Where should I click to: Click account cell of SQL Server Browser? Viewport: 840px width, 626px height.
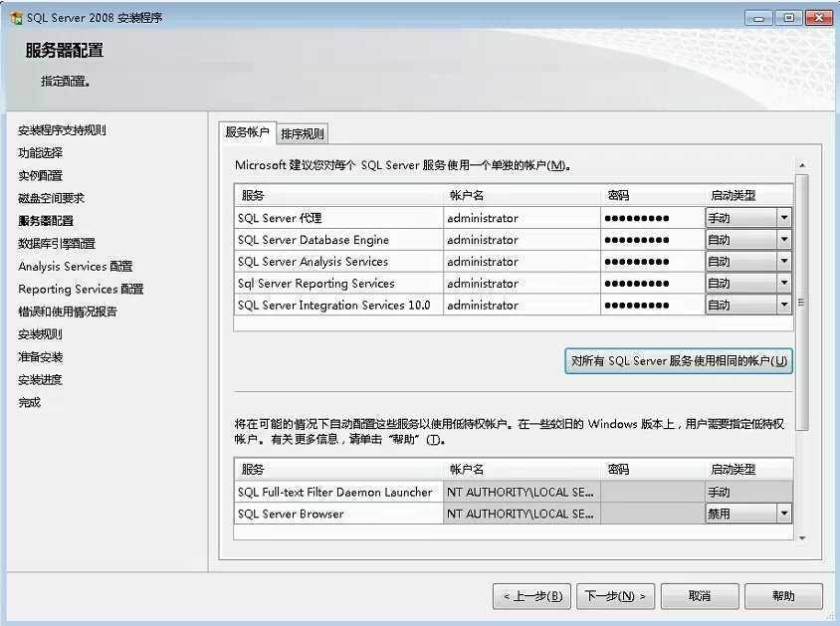pyautogui.click(x=522, y=514)
